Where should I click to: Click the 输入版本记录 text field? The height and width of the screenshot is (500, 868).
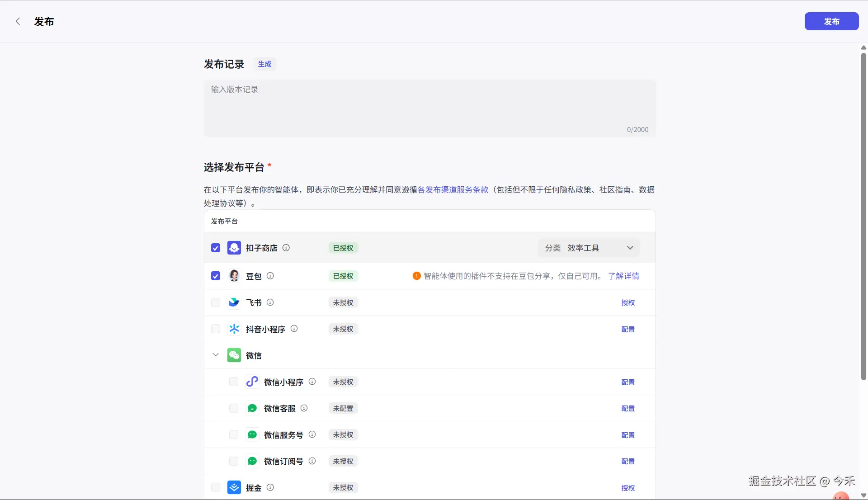coord(429,108)
